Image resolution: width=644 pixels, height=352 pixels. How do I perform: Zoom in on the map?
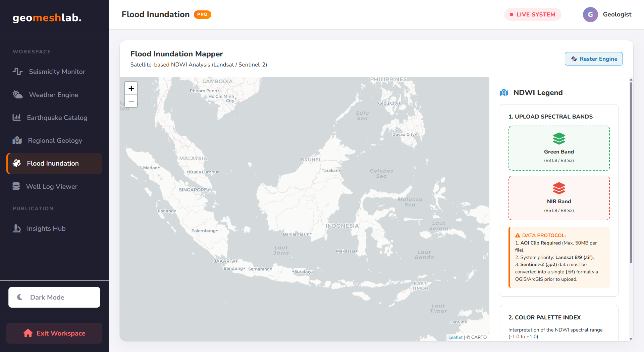click(x=131, y=88)
